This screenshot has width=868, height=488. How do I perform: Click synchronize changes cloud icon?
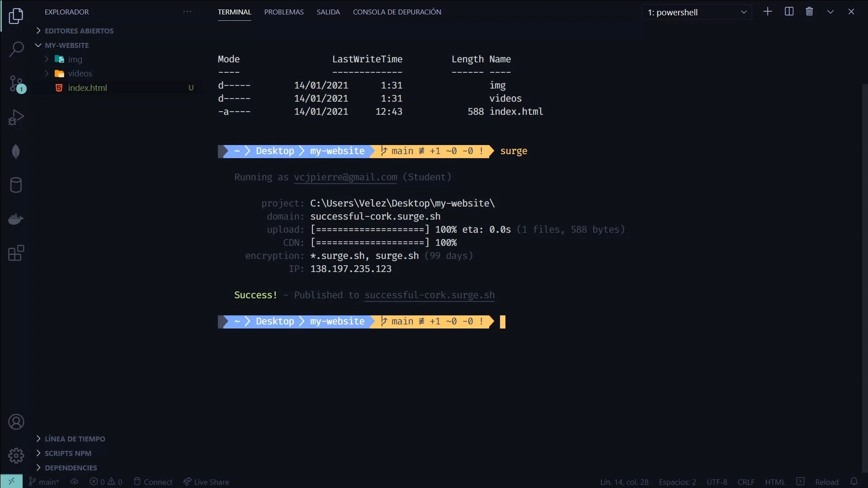(x=75, y=482)
